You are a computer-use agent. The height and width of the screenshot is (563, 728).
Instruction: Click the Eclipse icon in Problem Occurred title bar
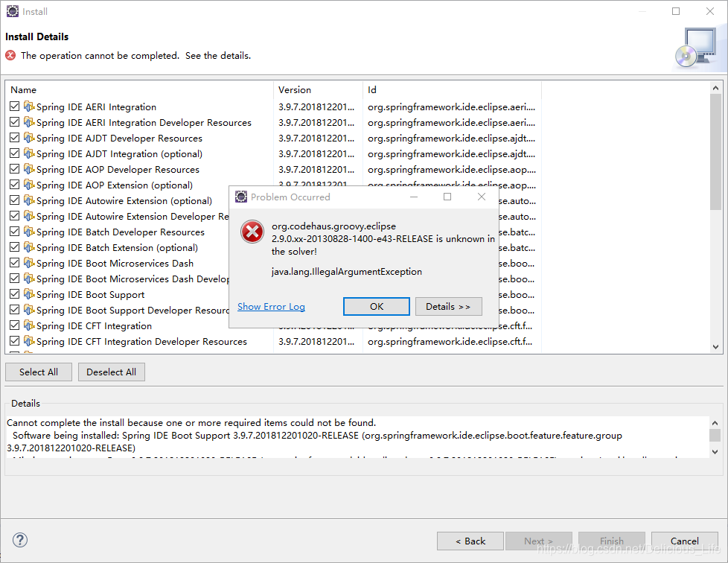click(x=241, y=197)
